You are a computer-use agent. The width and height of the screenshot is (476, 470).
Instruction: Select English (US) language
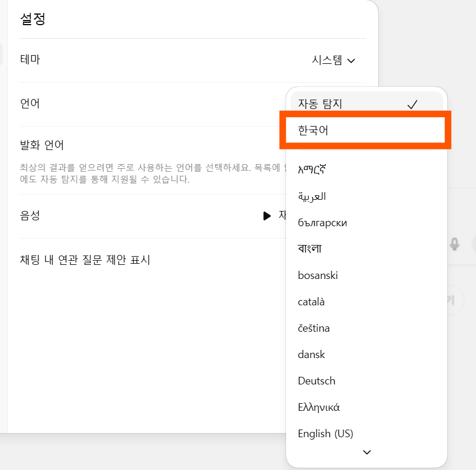(x=324, y=434)
